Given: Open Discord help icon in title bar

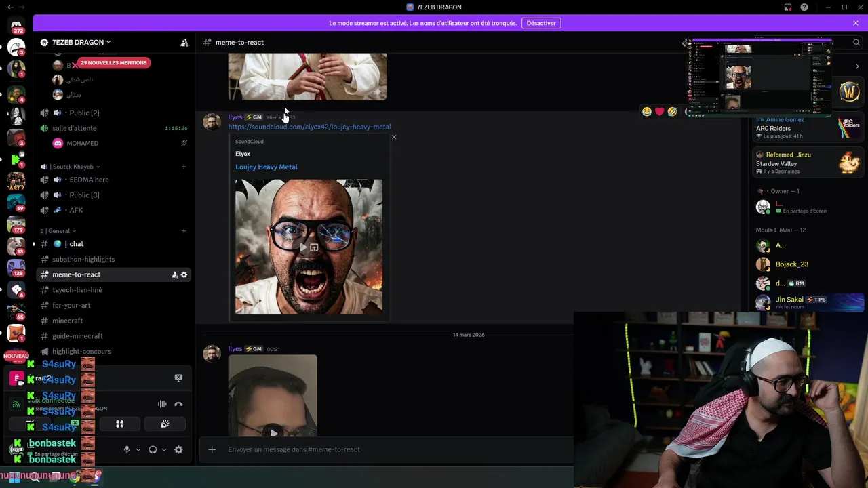Looking at the screenshot, I should point(804,7).
